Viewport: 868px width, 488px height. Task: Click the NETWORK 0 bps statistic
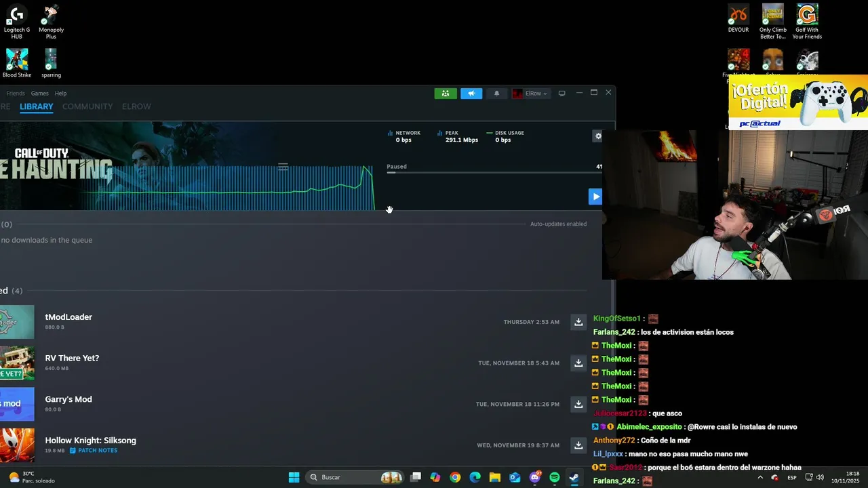(x=404, y=136)
